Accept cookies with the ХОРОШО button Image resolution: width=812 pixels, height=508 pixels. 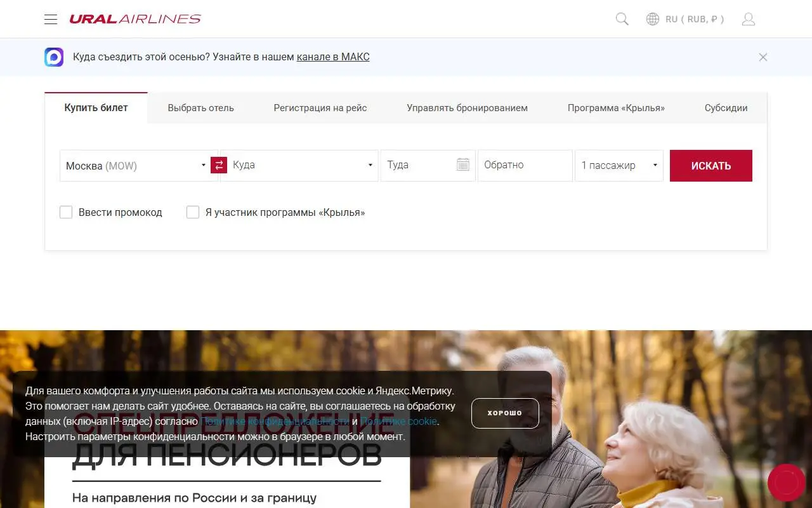(x=505, y=413)
